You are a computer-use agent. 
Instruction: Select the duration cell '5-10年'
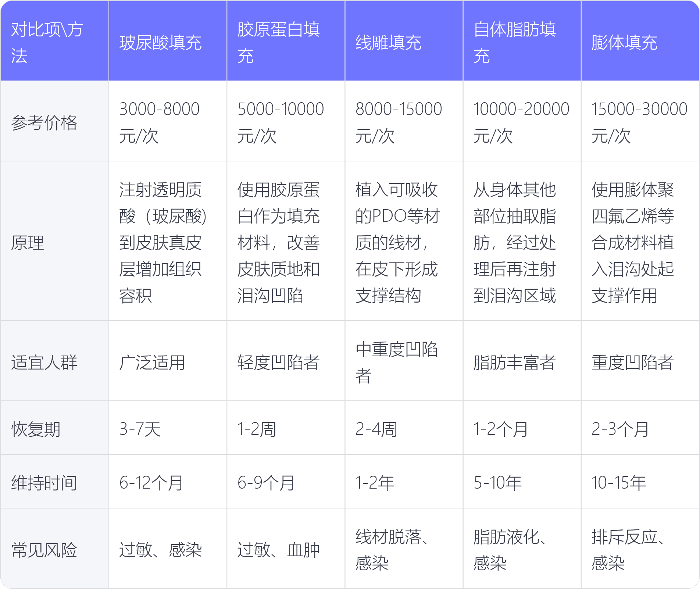point(522,481)
